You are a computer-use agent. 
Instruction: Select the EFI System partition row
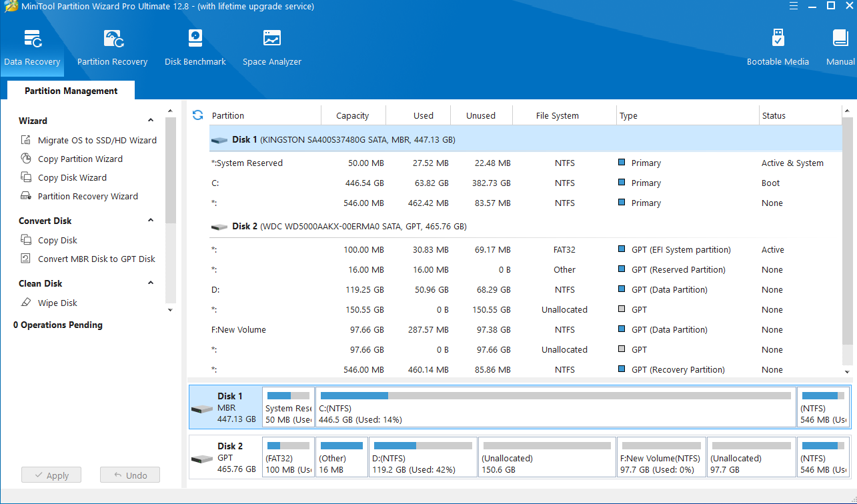[526, 249]
